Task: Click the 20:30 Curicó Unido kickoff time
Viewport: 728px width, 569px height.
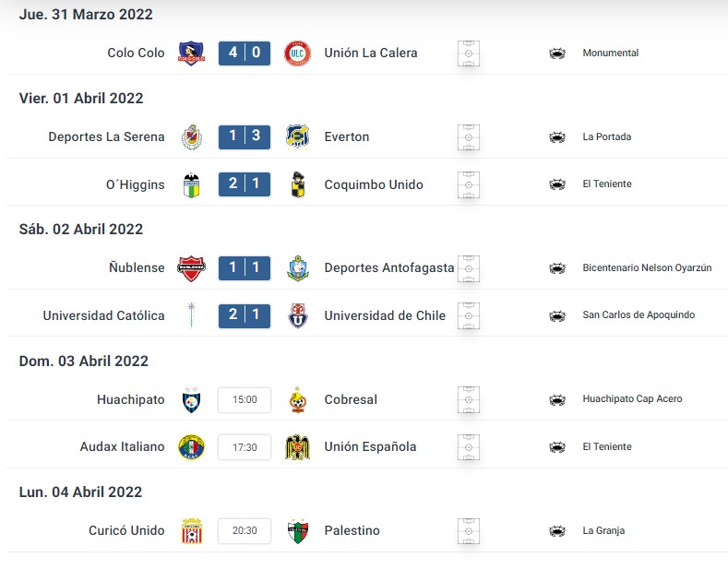Action: [245, 530]
